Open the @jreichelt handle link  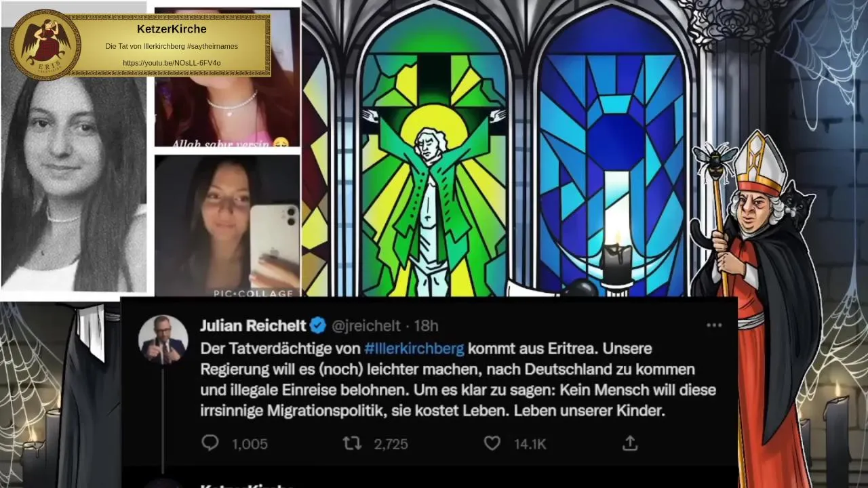click(x=366, y=326)
